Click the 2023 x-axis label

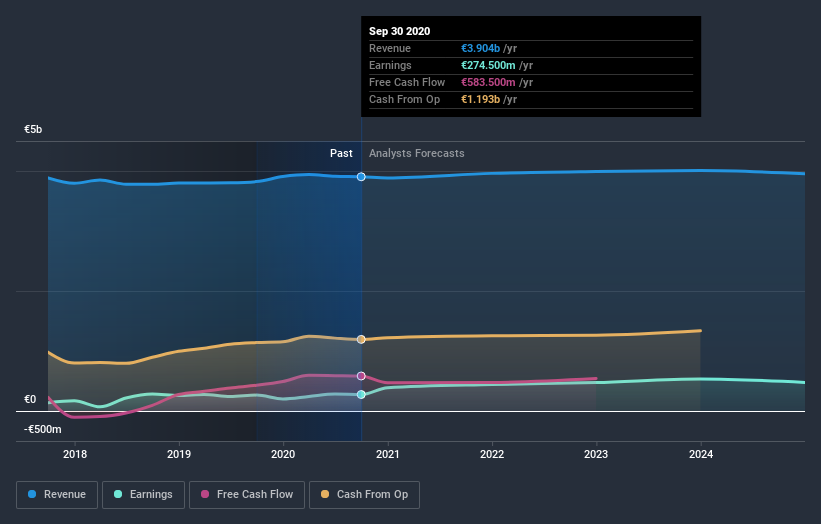(x=596, y=454)
